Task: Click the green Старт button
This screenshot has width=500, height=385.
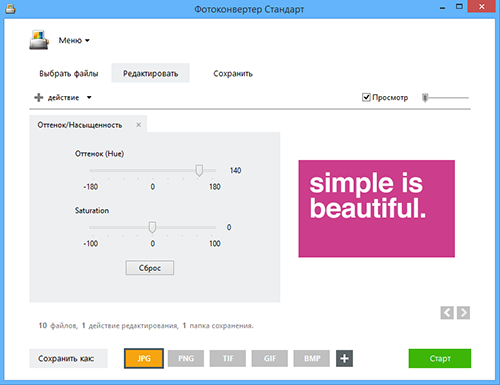Action: 440,358
